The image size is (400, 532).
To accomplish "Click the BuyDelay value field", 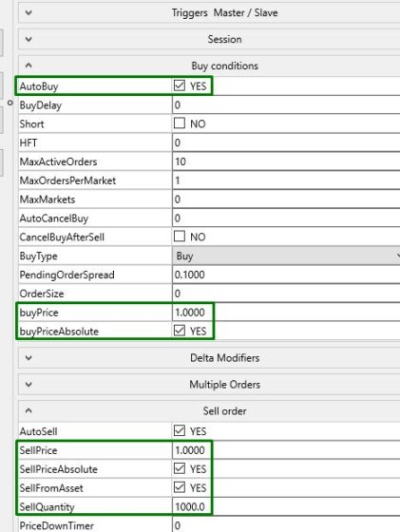I will [286, 105].
